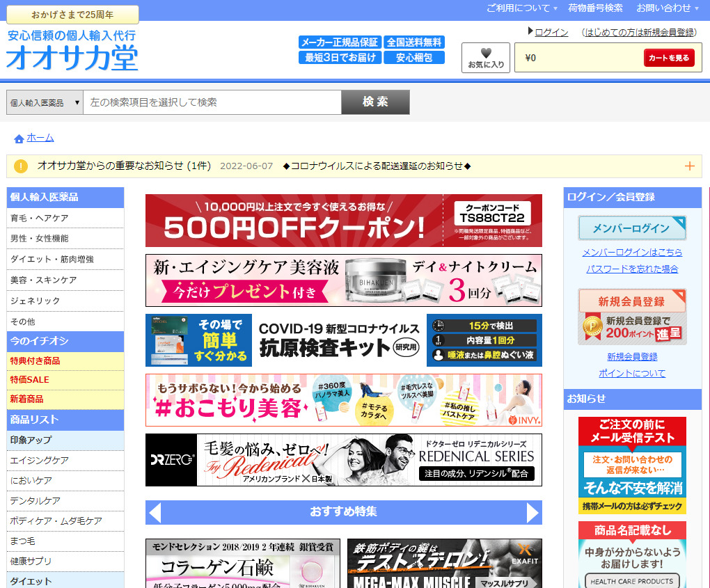Viewport: 710px width, 588px height.
Task: Open the 新・エイジングケア美容液 banner
Action: pyautogui.click(x=344, y=280)
